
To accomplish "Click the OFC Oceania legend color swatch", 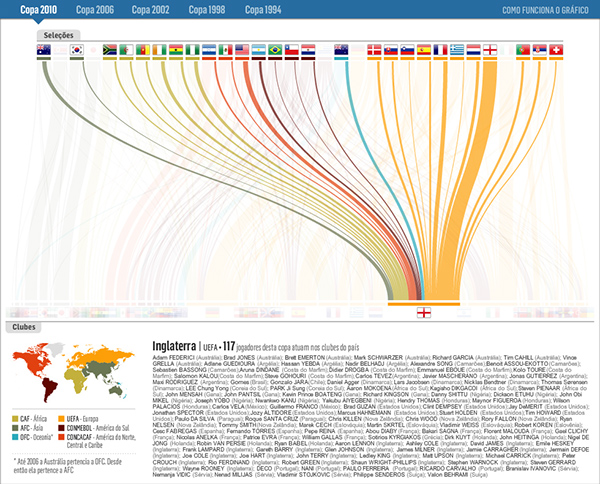I will coord(15,437).
